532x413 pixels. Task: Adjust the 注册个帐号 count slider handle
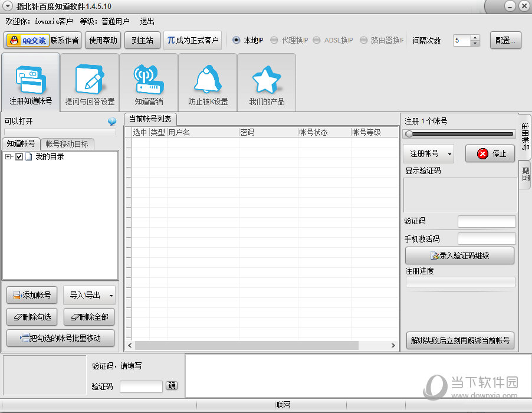click(409, 134)
